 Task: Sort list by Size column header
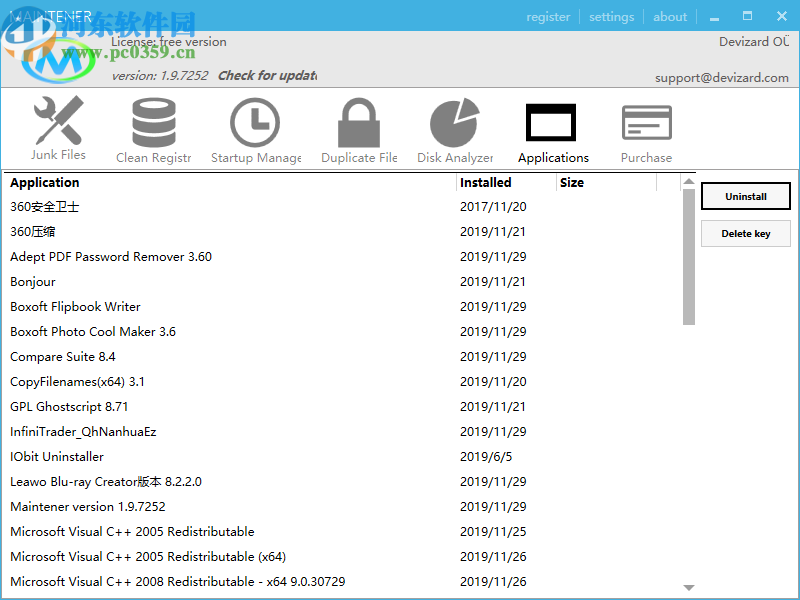coord(572,183)
